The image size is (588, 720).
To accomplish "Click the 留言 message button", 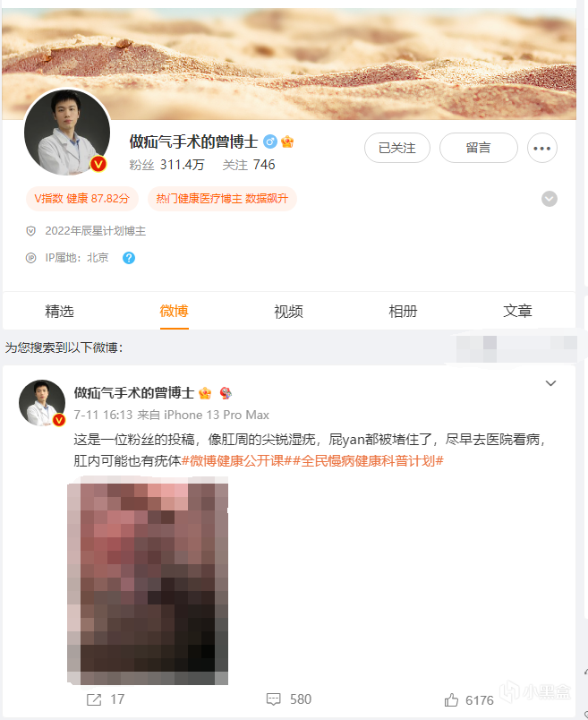I will 478,148.
